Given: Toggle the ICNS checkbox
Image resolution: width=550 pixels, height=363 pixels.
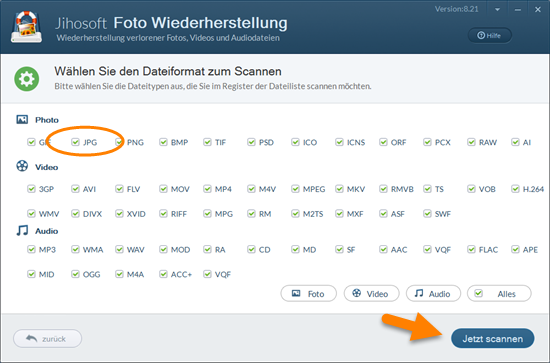Looking at the screenshot, I should [x=339, y=142].
